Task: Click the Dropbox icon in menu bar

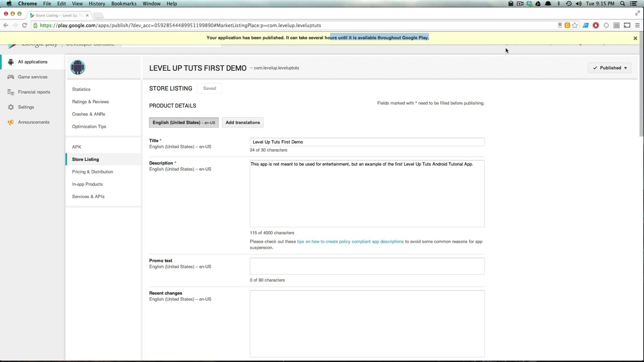Action: (529, 4)
